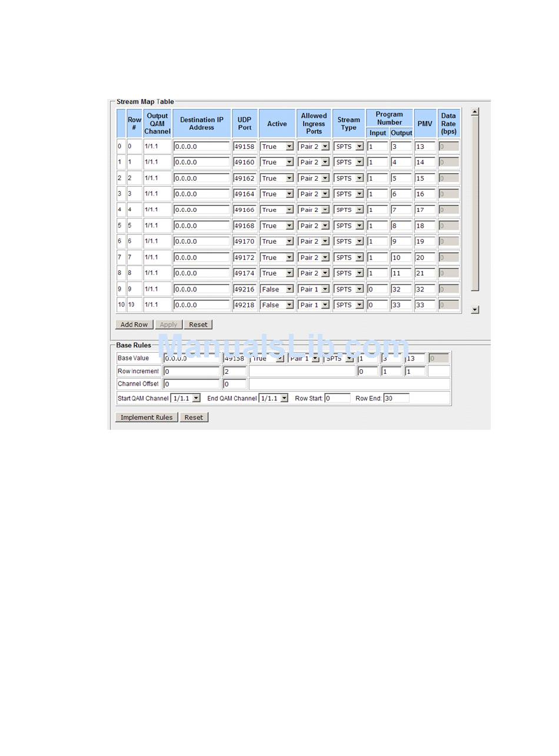Click the Row Increment IP address field

pos(191,372)
